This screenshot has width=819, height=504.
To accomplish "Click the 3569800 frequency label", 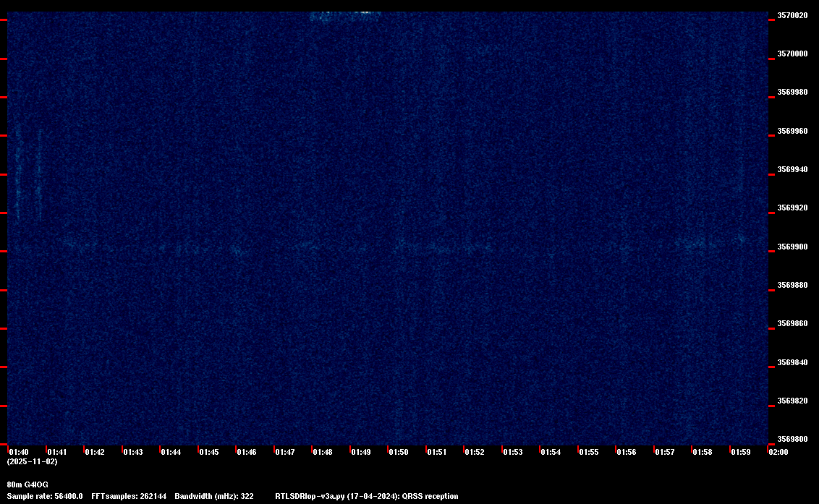I will click(792, 439).
